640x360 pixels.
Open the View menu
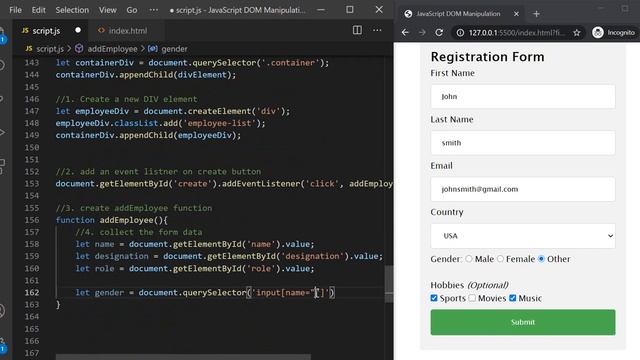107,10
